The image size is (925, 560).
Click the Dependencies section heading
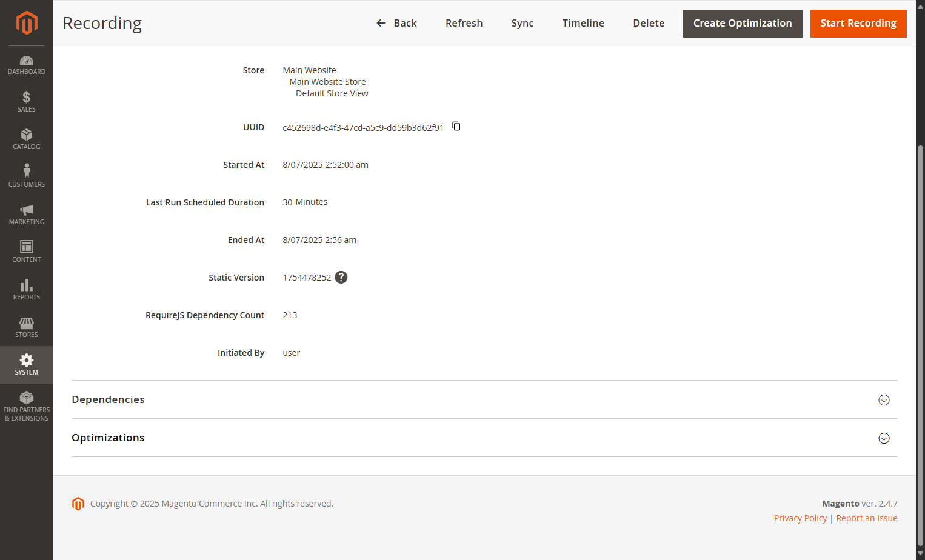tap(108, 399)
